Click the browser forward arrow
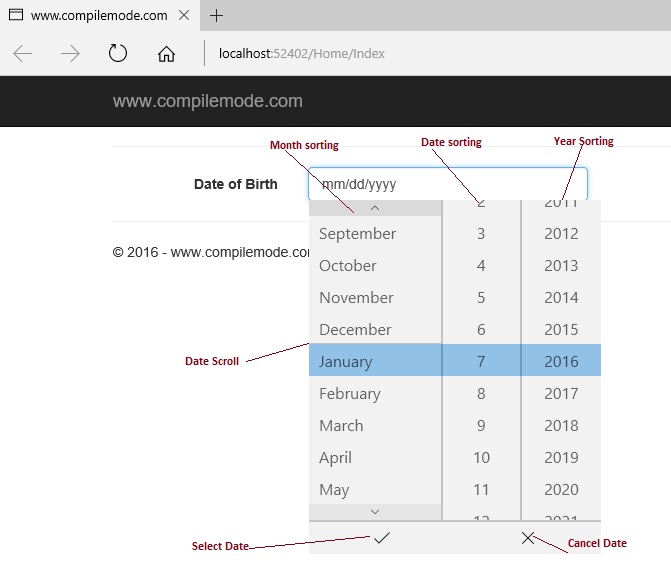 [70, 54]
